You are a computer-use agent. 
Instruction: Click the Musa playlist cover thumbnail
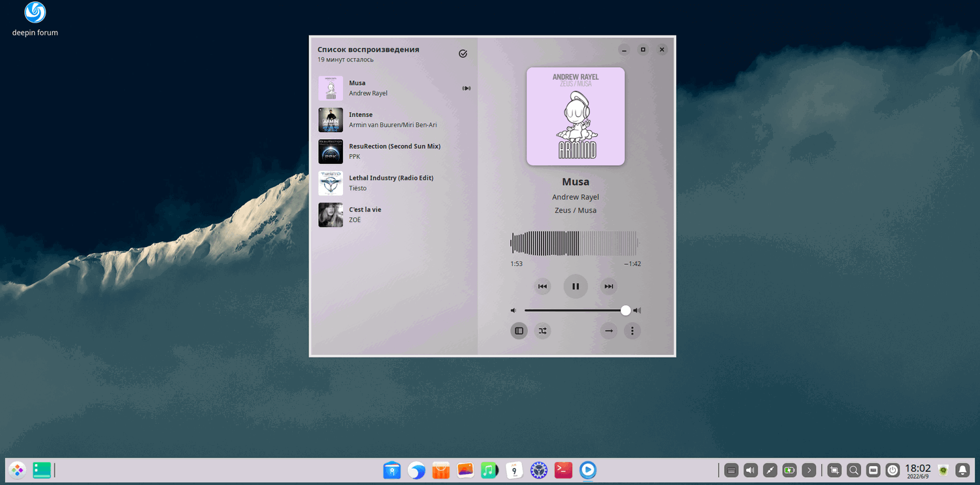[x=331, y=88]
